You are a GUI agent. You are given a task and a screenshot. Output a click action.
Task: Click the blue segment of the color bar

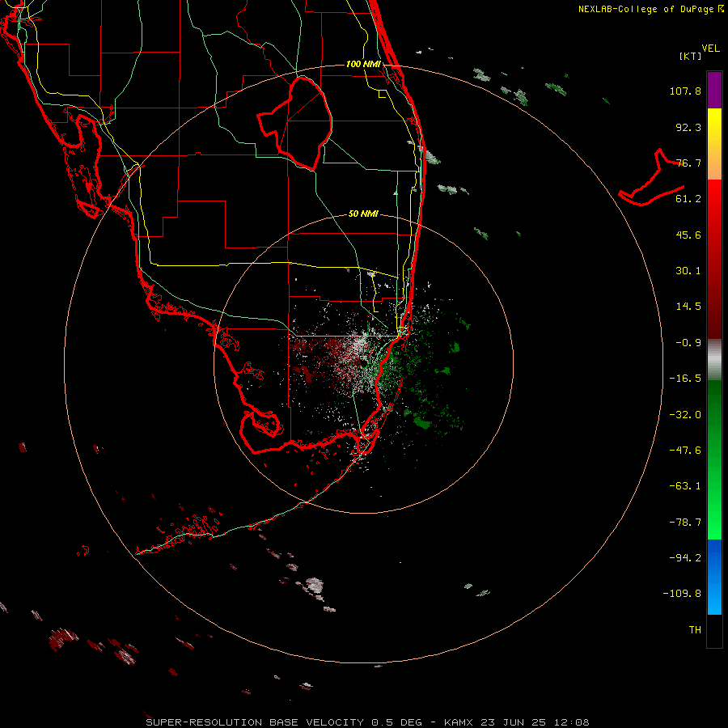pyautogui.click(x=714, y=577)
